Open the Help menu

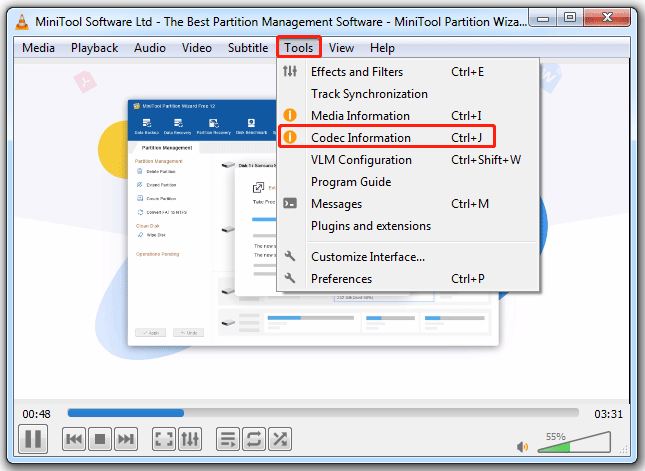coord(382,48)
